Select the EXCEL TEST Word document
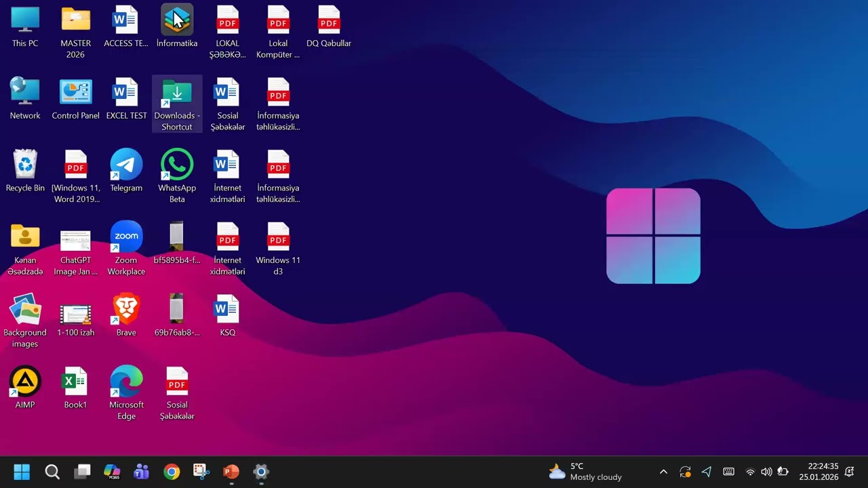The width and height of the screenshot is (868, 488). [126, 100]
